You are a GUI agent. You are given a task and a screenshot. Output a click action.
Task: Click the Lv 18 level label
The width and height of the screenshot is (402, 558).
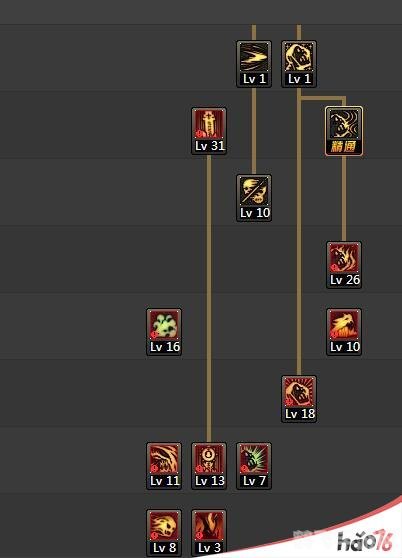pyautogui.click(x=300, y=414)
